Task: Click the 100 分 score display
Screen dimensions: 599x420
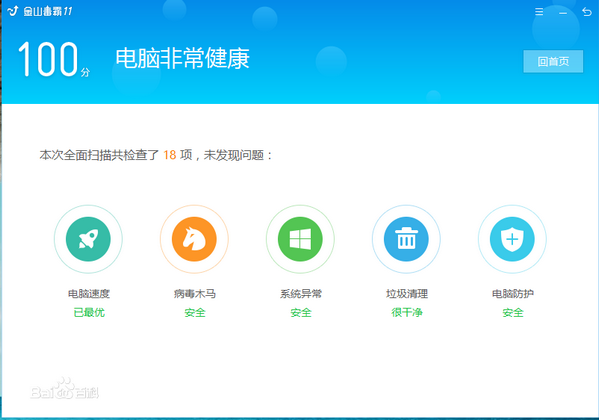Action: click(53, 59)
